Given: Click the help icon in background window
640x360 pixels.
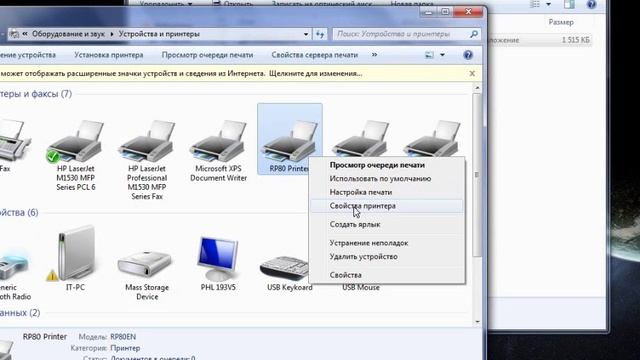Looking at the screenshot, I should pyautogui.click(x=591, y=4).
